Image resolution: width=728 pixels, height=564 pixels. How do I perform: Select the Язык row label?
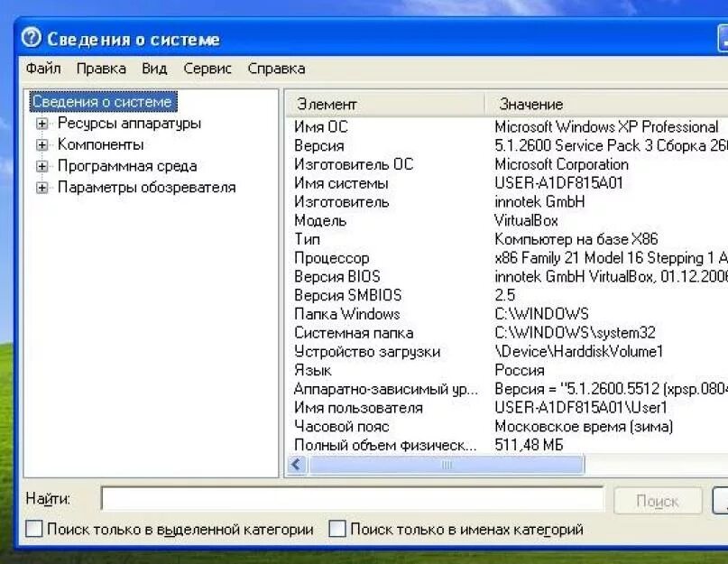pyautogui.click(x=312, y=370)
